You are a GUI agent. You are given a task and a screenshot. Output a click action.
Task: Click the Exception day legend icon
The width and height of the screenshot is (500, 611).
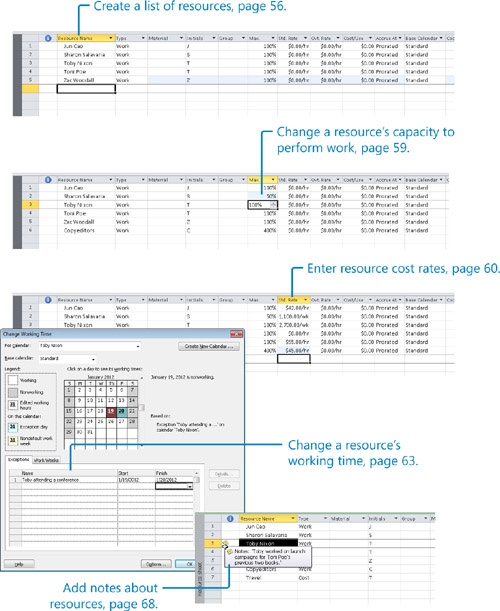pos(13,427)
